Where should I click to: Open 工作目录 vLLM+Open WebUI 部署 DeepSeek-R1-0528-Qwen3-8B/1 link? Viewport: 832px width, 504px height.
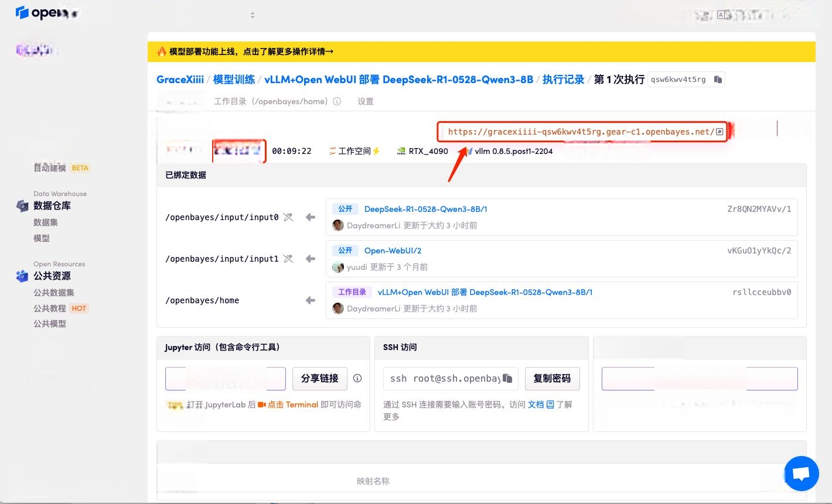coord(485,292)
